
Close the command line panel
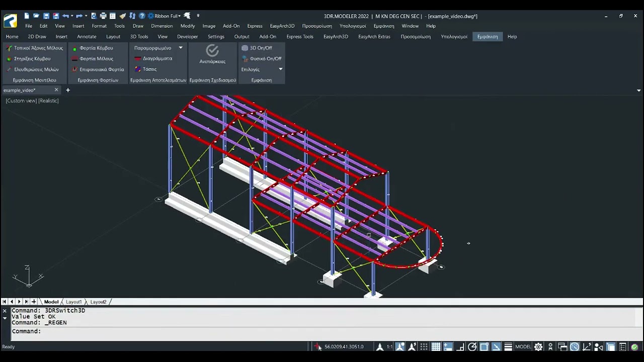5,311
